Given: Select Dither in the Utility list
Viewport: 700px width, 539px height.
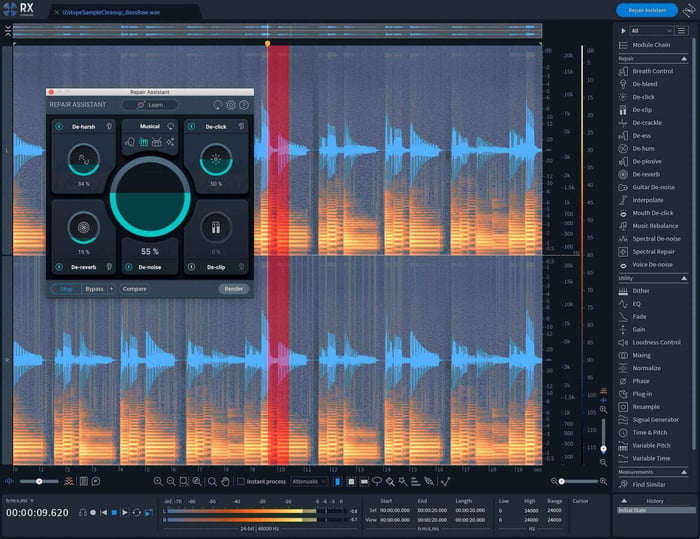Looking at the screenshot, I should [x=634, y=291].
